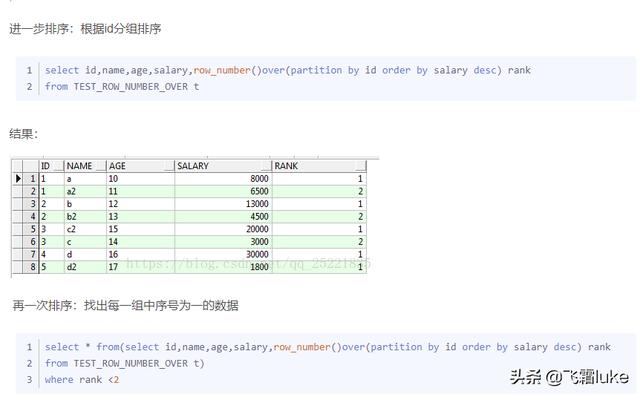Screen dimensions: 640x397
Task: Click the rank cell in the d2 row
Action: tap(319, 267)
